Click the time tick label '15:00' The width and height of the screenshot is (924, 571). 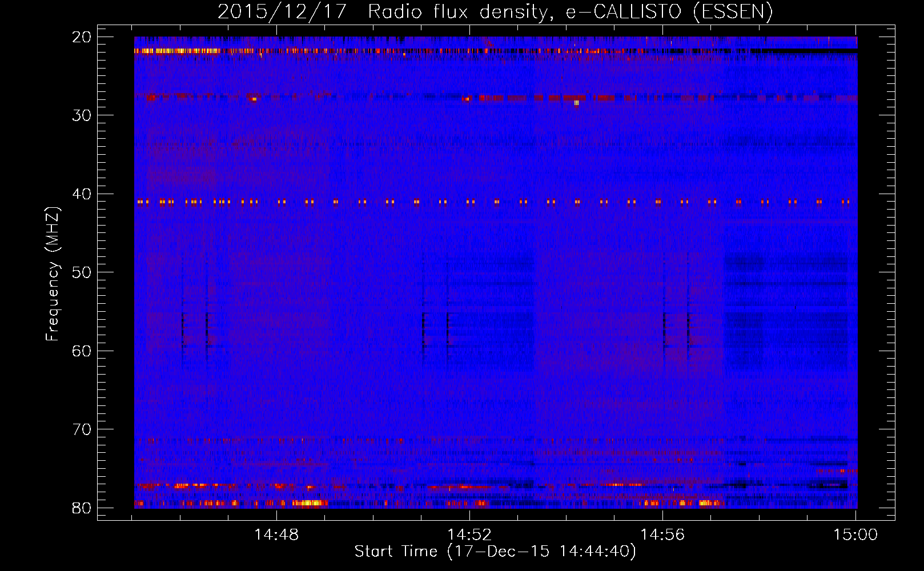pyautogui.click(x=855, y=535)
